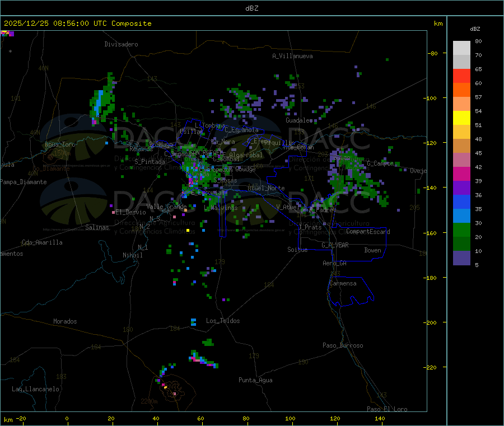
Task: Click the Punta_Agua label
Action: coord(255,380)
